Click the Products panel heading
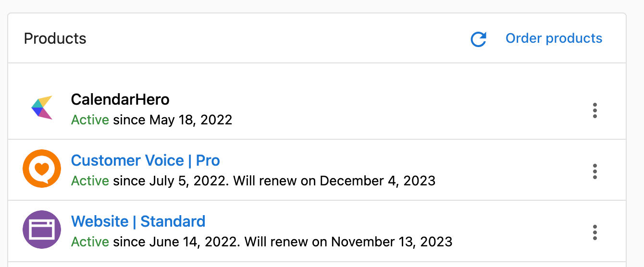Screen dimensions: 644x267 tap(55, 38)
